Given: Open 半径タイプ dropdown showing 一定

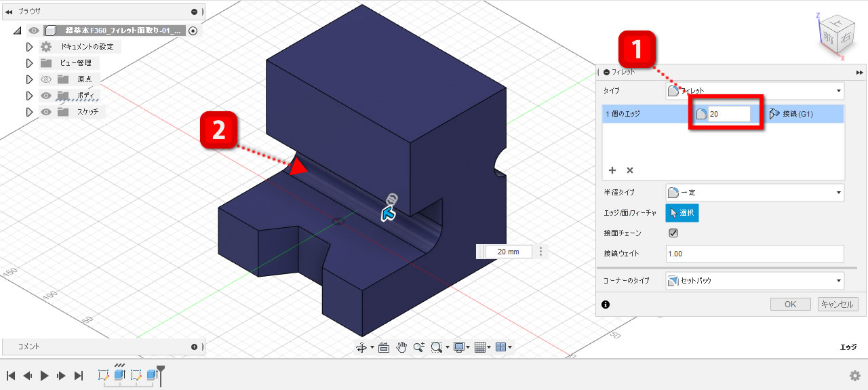Looking at the screenshot, I should pyautogui.click(x=755, y=193).
